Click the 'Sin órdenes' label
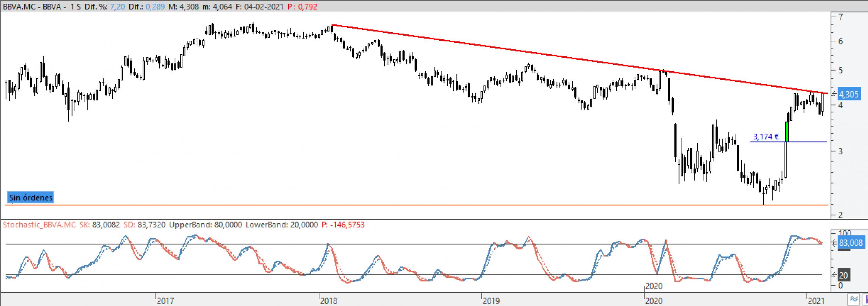The width and height of the screenshot is (868, 306). [31, 198]
